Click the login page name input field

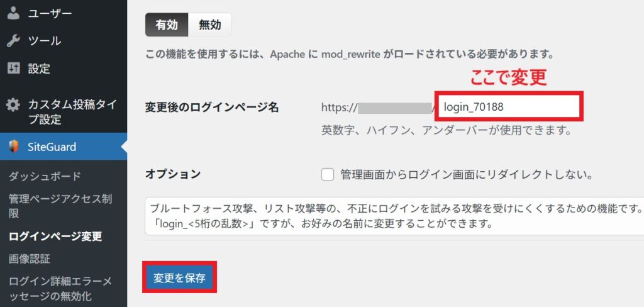(x=509, y=107)
